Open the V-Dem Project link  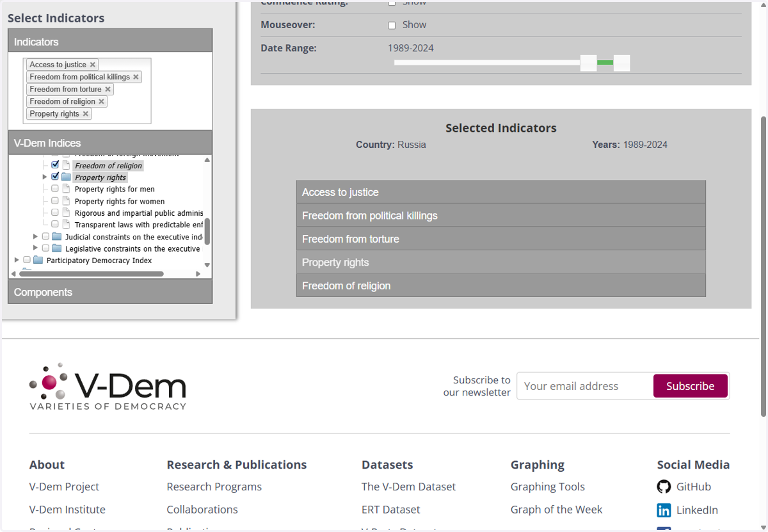[x=64, y=487]
